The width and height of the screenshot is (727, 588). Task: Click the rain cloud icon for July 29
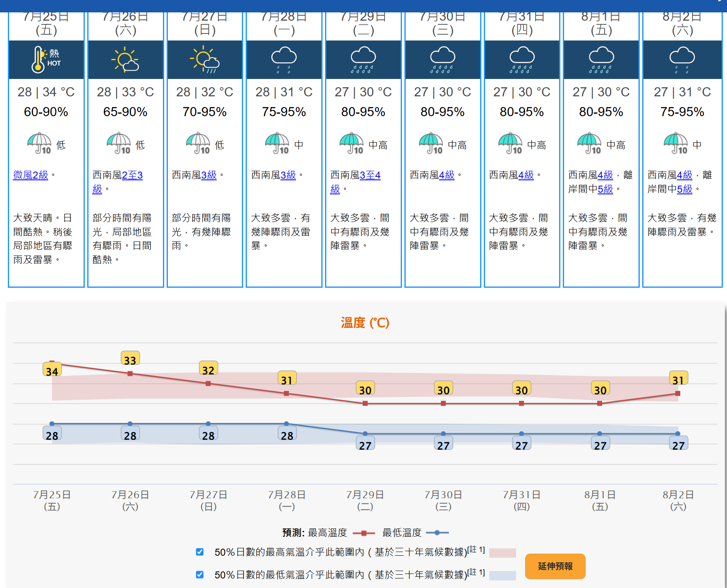[x=363, y=60]
